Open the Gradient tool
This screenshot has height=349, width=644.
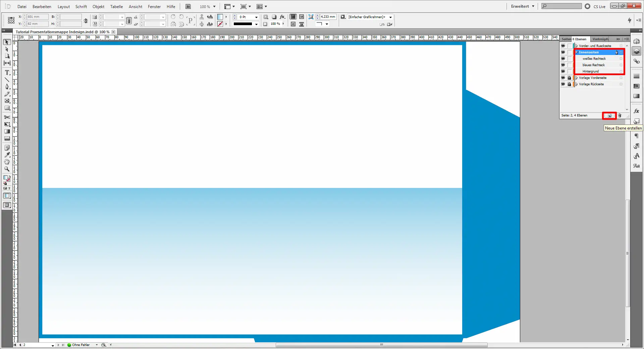point(7,131)
